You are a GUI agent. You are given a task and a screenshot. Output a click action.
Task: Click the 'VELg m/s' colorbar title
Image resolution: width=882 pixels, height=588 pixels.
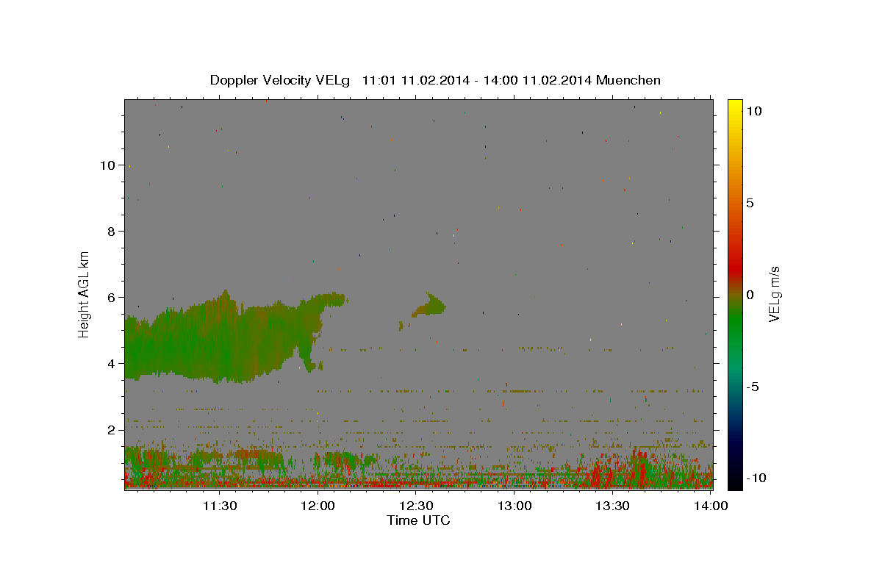click(x=775, y=294)
